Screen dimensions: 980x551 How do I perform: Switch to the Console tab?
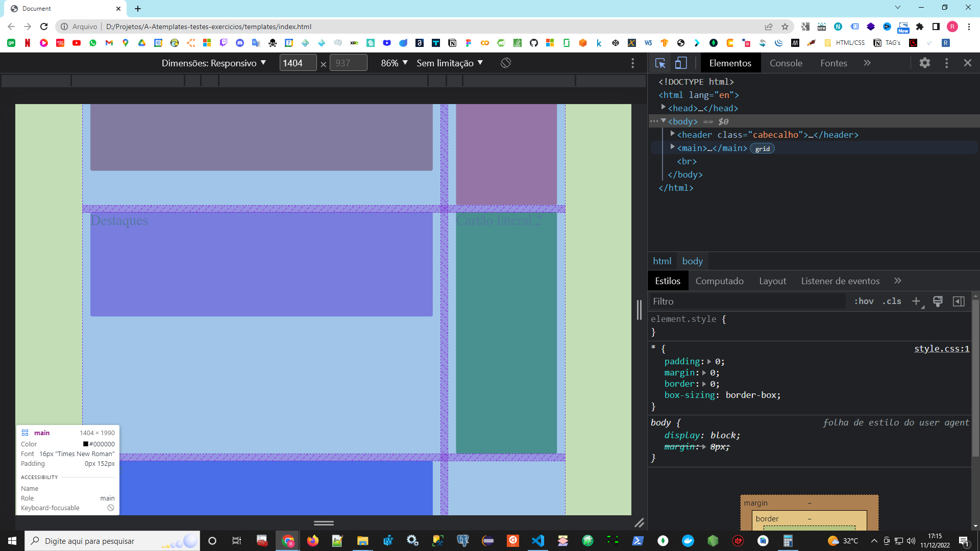click(x=786, y=63)
